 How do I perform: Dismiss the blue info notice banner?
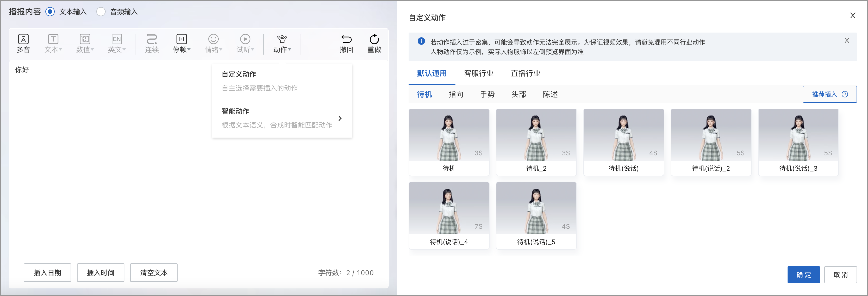(x=847, y=40)
